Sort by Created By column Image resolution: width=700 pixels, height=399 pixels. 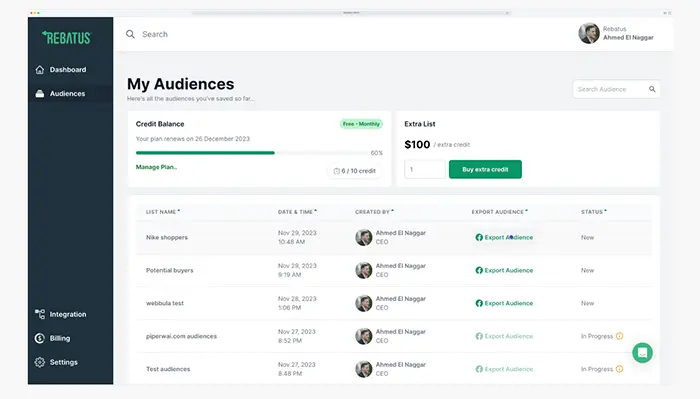375,212
